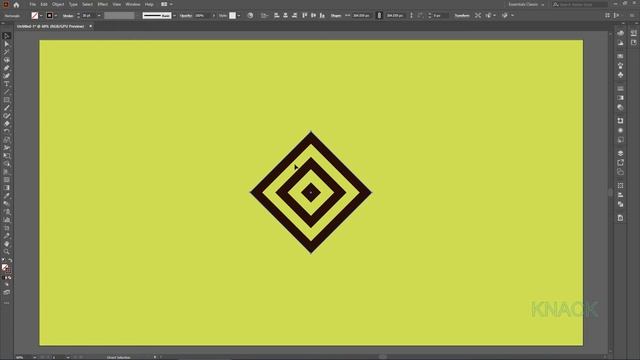
Task: Click the Shape label link
Action: [336, 16]
